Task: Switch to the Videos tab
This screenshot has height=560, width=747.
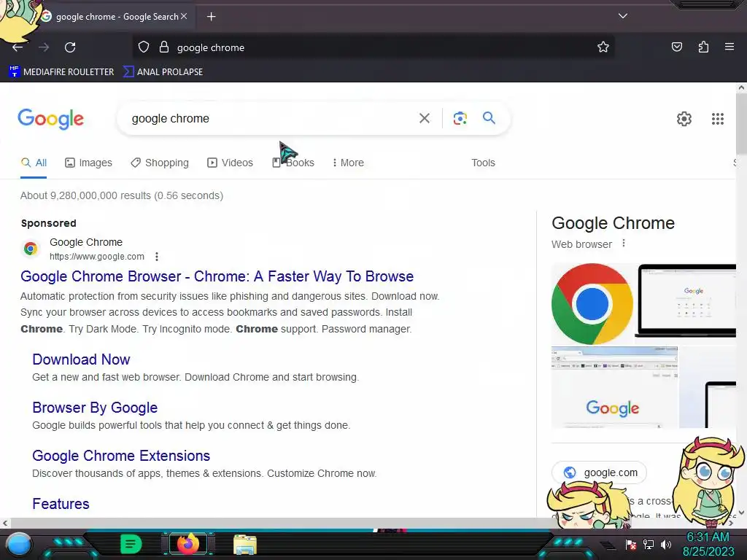Action: pyautogui.click(x=230, y=163)
